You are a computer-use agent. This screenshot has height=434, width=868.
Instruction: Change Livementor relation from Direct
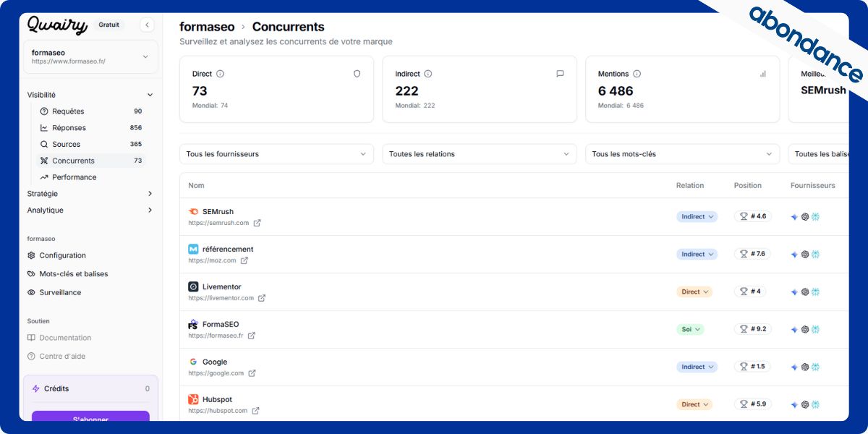(x=694, y=292)
